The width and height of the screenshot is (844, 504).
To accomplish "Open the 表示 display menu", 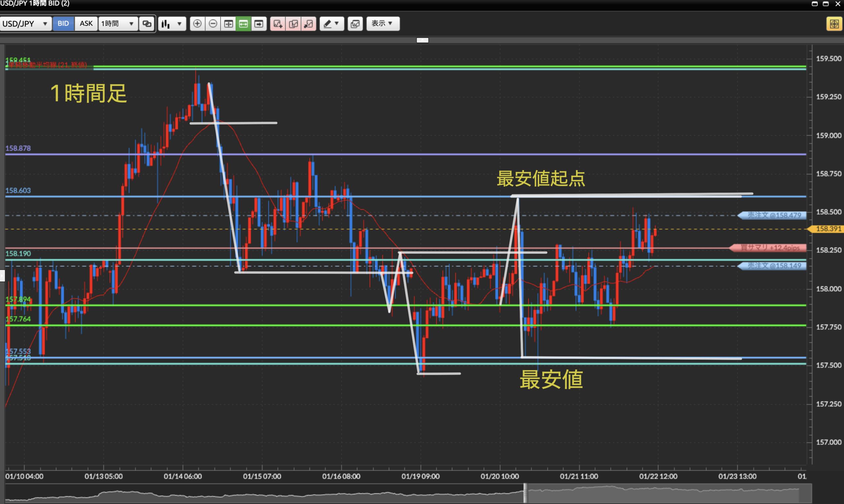I will pos(382,23).
